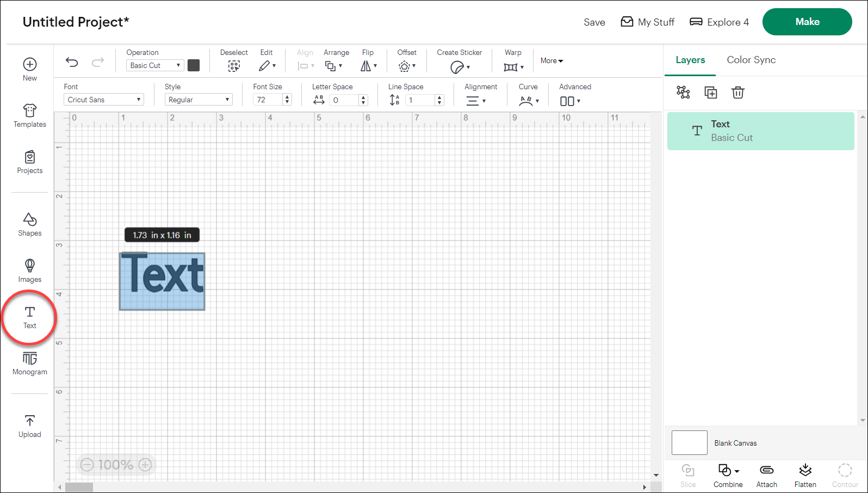Open the Images library
This screenshot has height=493, width=868.
pyautogui.click(x=29, y=270)
